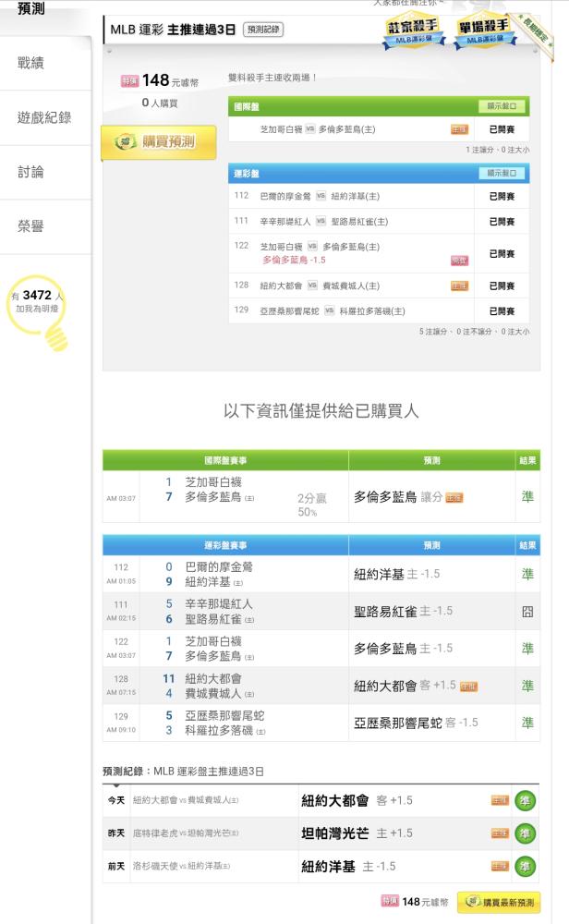The height and width of the screenshot is (924, 569).
Task: Click the 主推 tag in the 國際盤 白襪 row
Action: [x=459, y=129]
